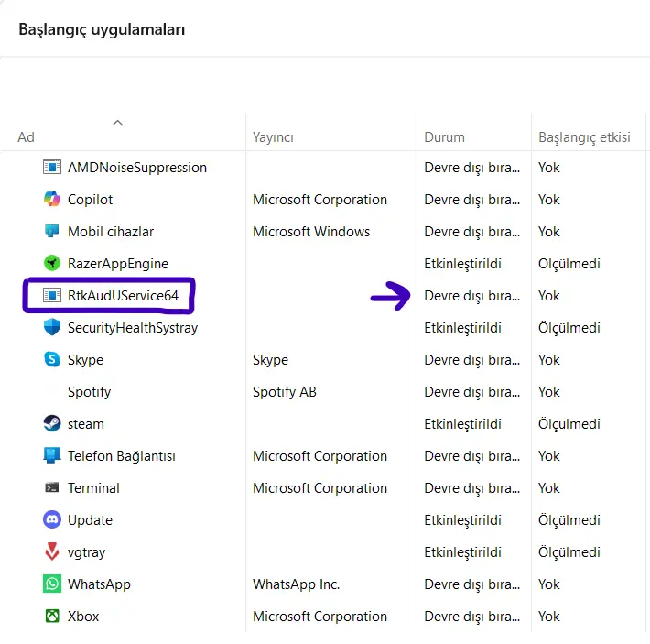The image size is (650, 644).
Task: Click the blue Skype icon
Action: tap(52, 359)
